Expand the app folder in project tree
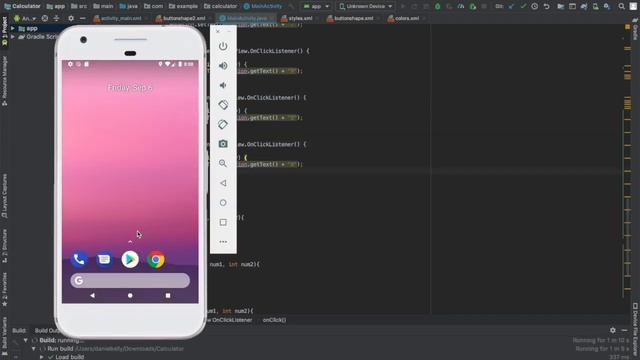 click(13, 28)
